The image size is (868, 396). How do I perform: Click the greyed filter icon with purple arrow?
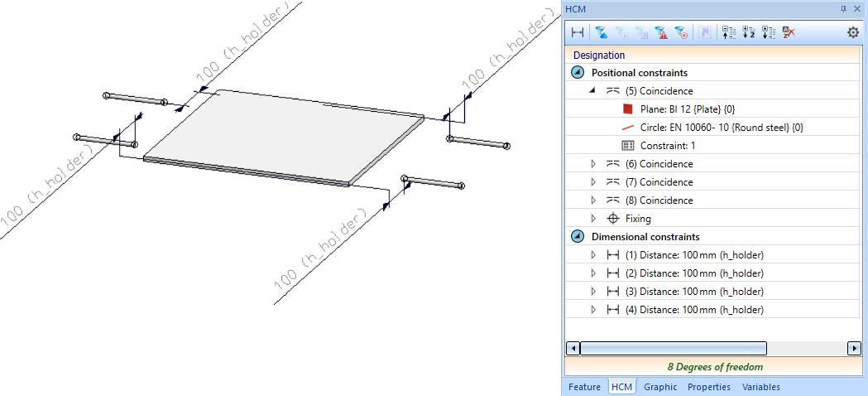pos(641,32)
